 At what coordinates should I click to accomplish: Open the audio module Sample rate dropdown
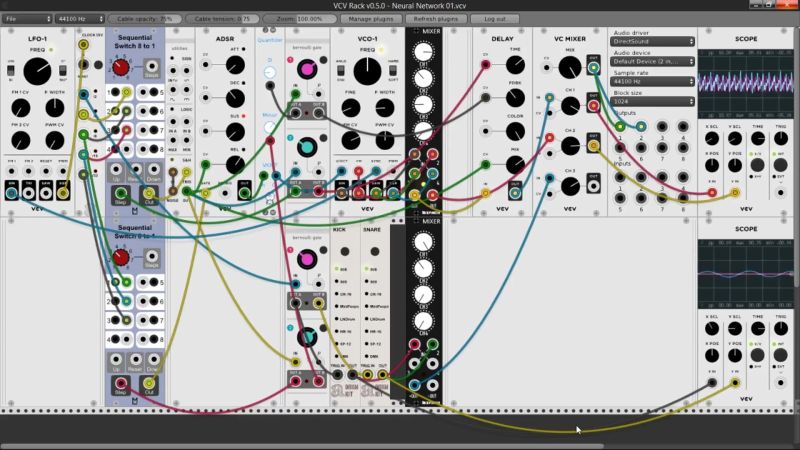tap(653, 81)
